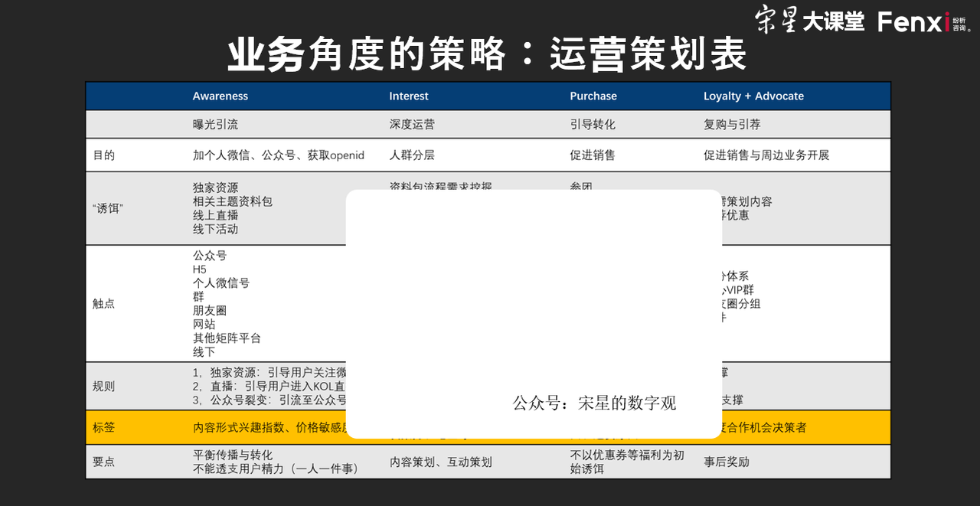The height and width of the screenshot is (506, 980).
Task: Click the 目的 row label
Action: tap(103, 155)
